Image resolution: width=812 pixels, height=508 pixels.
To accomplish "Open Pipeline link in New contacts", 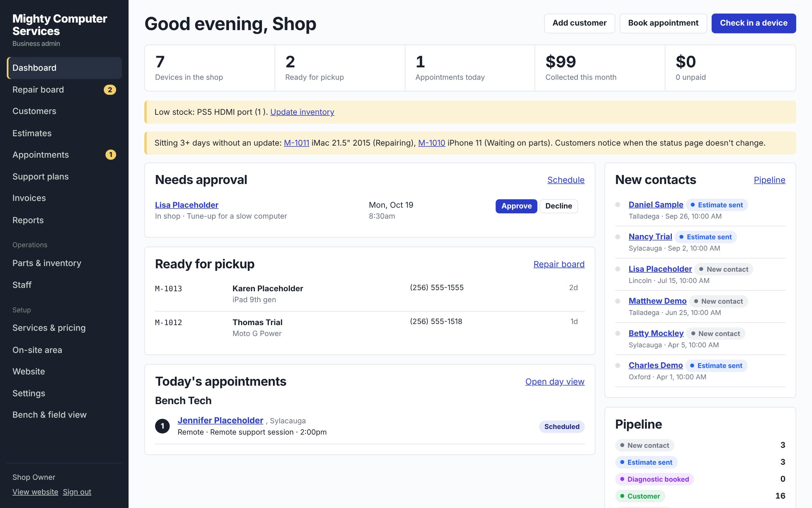I will pos(769,180).
